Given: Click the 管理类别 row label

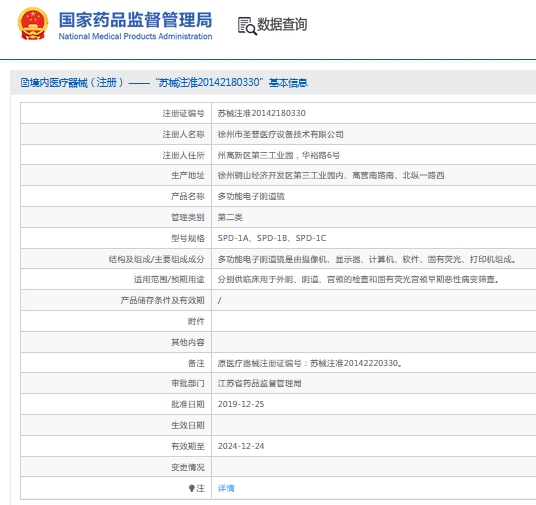Looking at the screenshot, I should [x=188, y=217].
